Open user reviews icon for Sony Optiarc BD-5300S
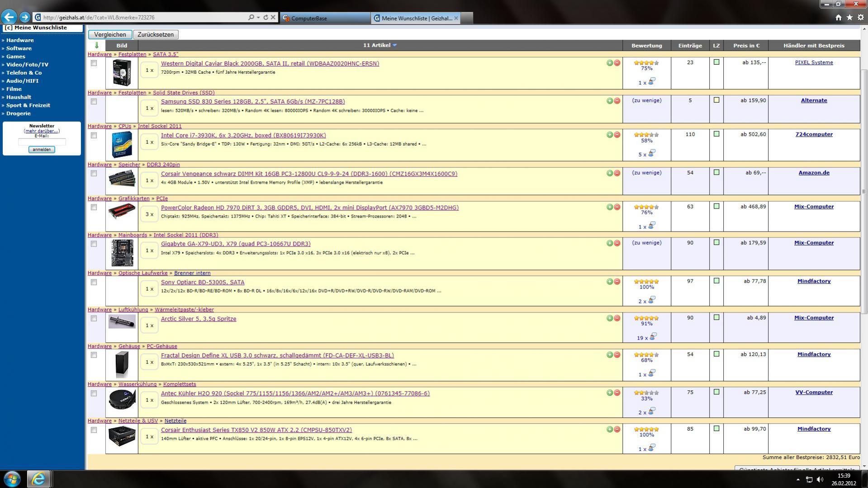The width and height of the screenshot is (868, 488). 652,300
